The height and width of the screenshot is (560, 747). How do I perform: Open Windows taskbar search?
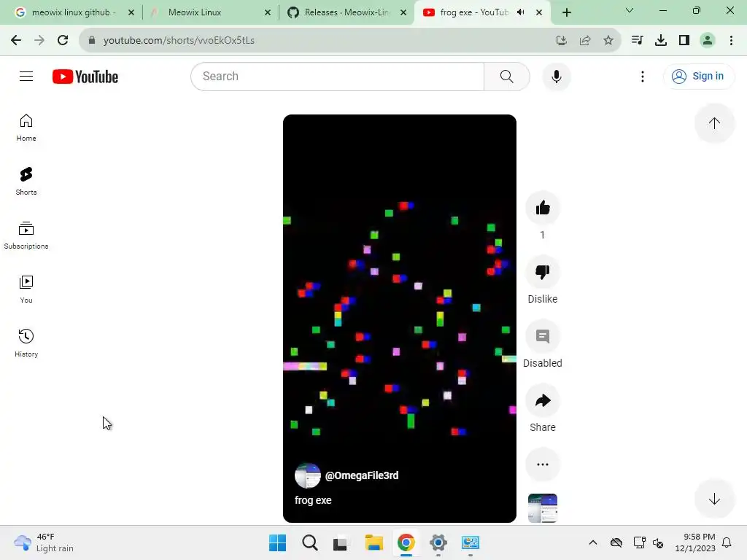pos(309,542)
